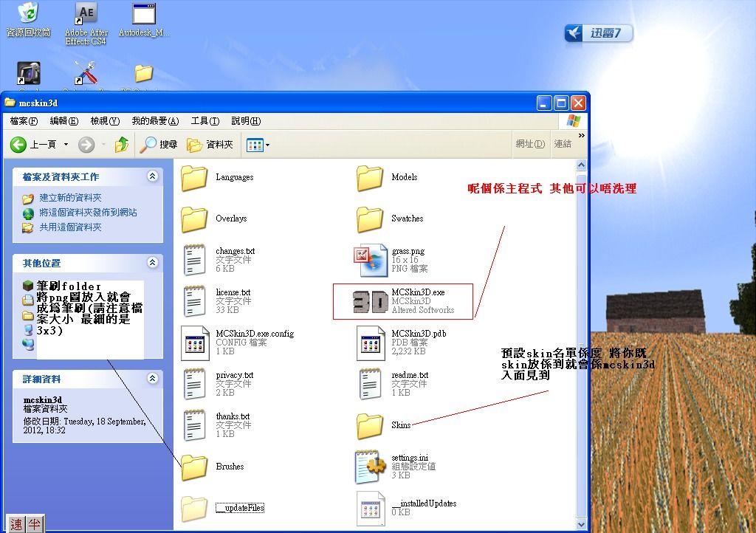Click 建立新的資料夾 link
Viewport: 756px width, 533px height.
(70, 198)
